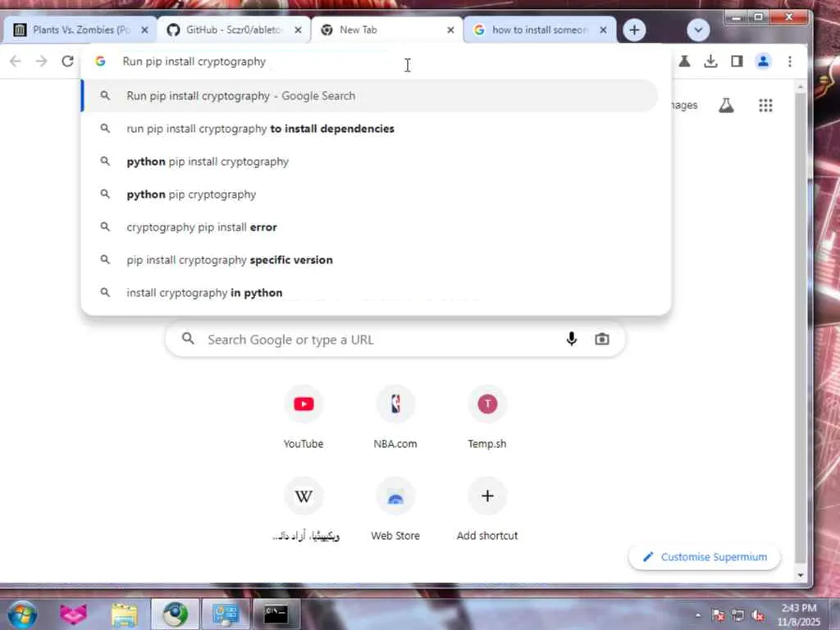
Task: Toggle the side panel icon
Action: click(x=737, y=61)
